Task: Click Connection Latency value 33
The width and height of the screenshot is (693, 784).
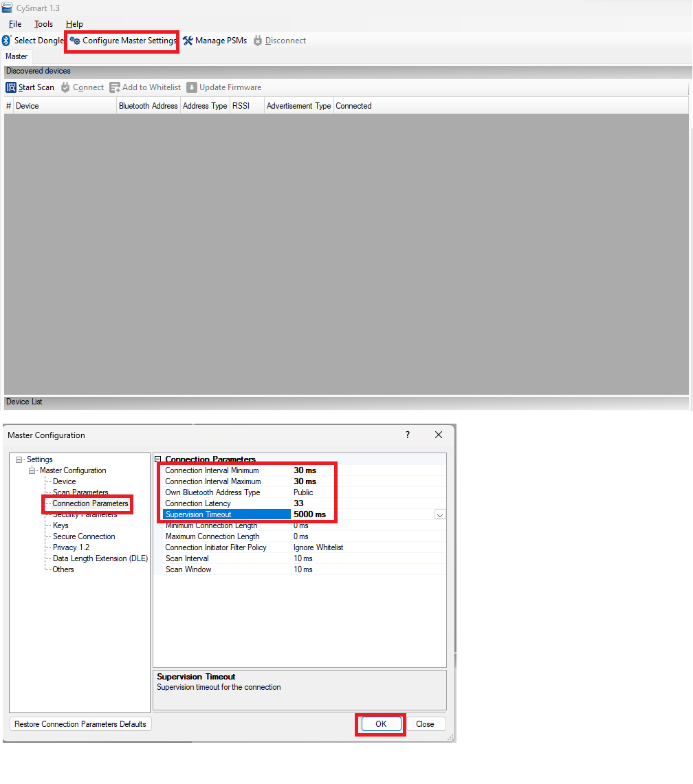Action: coord(298,503)
